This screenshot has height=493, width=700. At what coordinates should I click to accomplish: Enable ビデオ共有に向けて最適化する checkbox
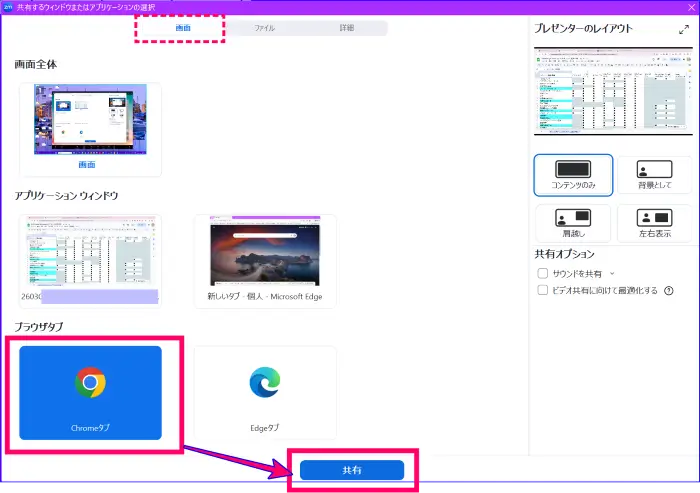pos(543,291)
